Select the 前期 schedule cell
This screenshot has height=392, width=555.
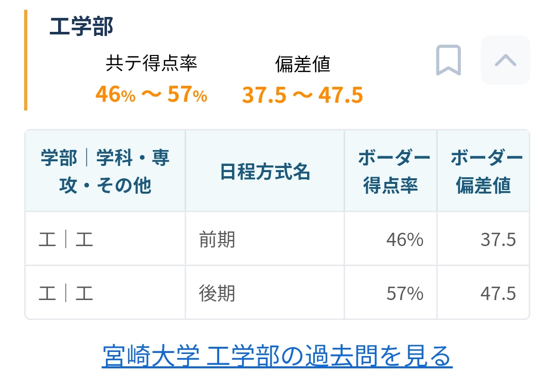click(265, 239)
